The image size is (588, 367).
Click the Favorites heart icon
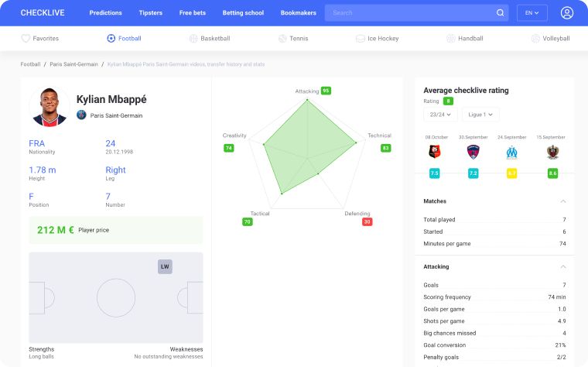[25, 38]
